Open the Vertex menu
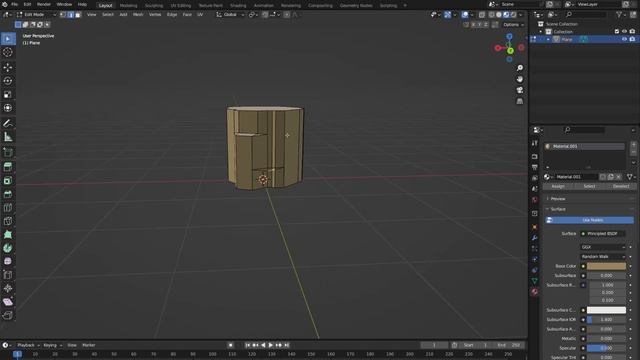 155,15
